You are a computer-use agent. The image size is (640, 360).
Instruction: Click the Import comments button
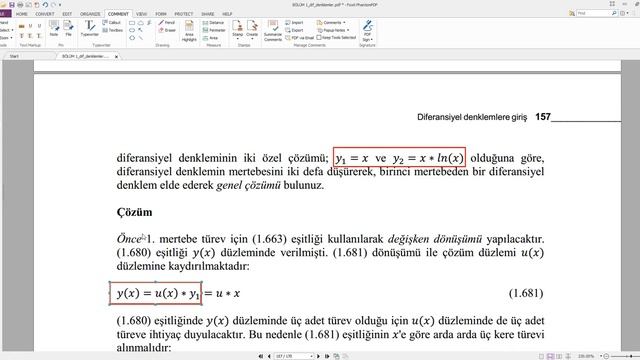[294, 22]
